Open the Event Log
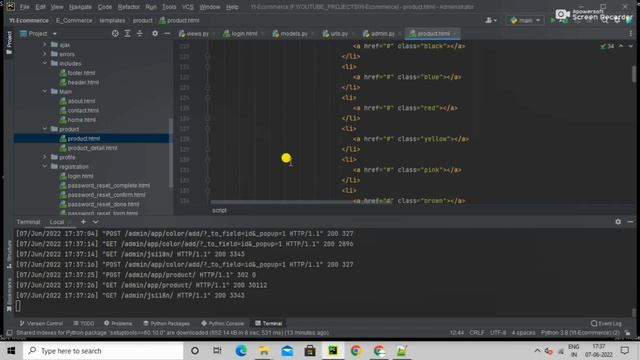 (x=606, y=323)
